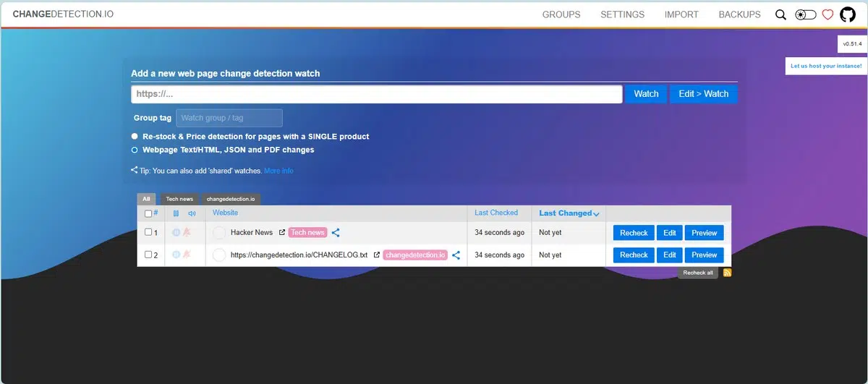This screenshot has width=868, height=384.
Task: Open the GROUPS menu item
Action: pyautogui.click(x=561, y=14)
